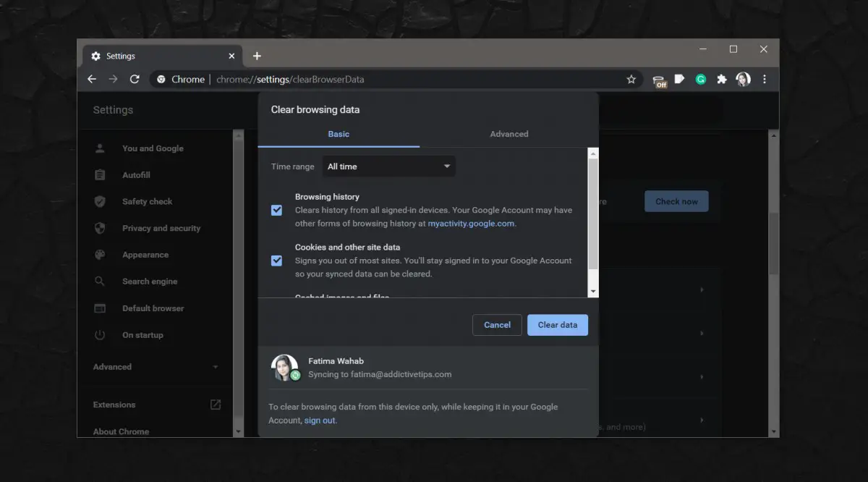Bookmark this page with star icon
Viewport: 868px width, 482px height.
(631, 80)
